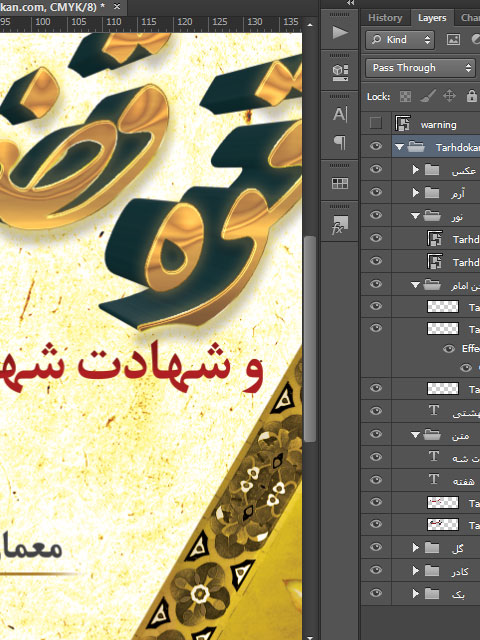480x640 pixels.
Task: Lock layer position move icon
Action: pyautogui.click(x=449, y=97)
